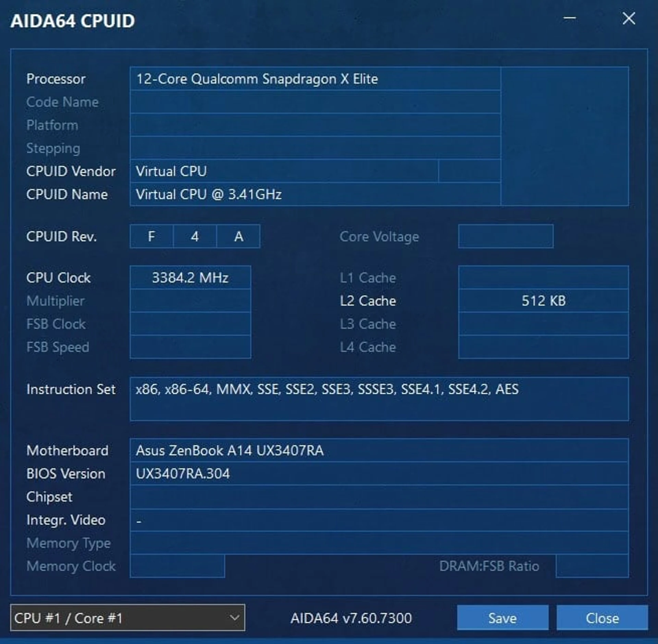Click the empty DRAM:FSB Ratio value box

point(592,566)
